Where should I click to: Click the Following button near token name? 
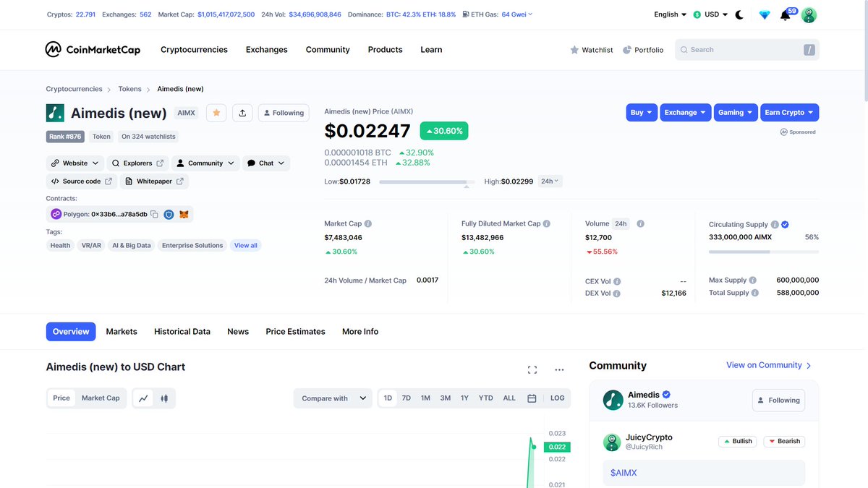(284, 113)
